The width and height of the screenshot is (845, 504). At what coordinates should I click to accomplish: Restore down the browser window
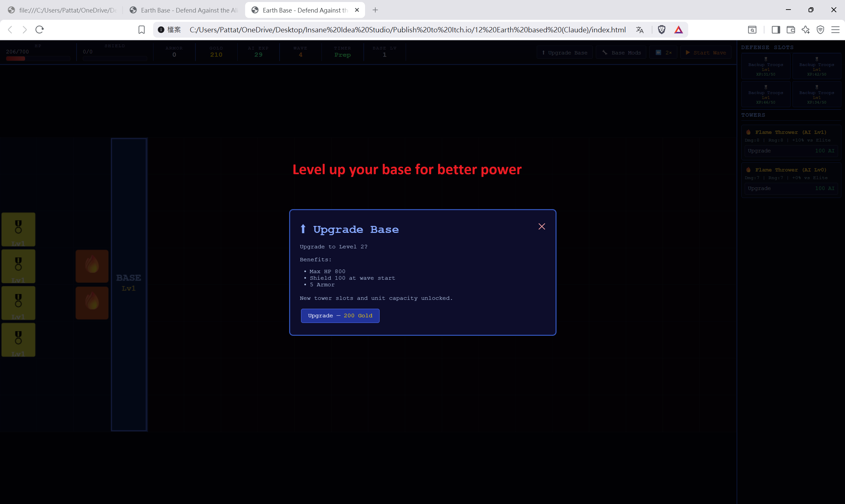point(811,10)
